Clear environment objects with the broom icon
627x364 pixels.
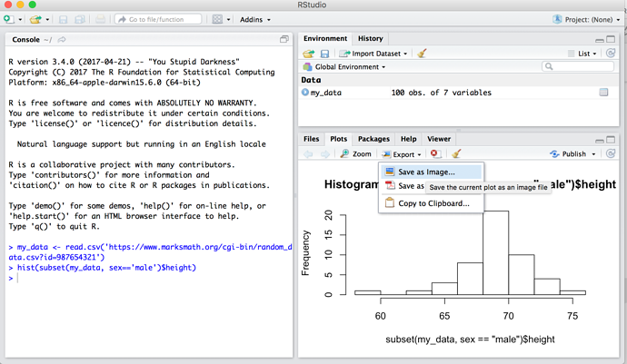[420, 54]
